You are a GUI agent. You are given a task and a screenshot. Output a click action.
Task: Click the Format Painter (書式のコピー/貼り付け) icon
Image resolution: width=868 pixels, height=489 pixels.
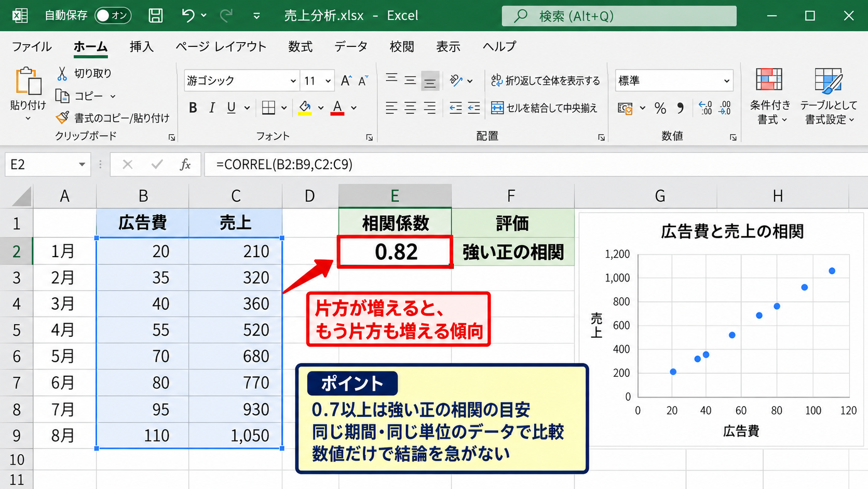click(x=62, y=118)
